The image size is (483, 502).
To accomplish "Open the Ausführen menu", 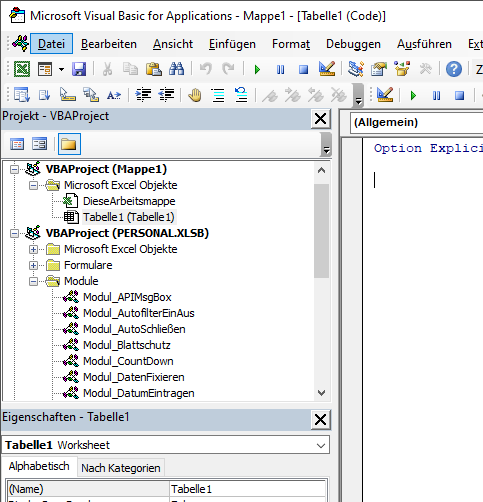I will tap(424, 44).
